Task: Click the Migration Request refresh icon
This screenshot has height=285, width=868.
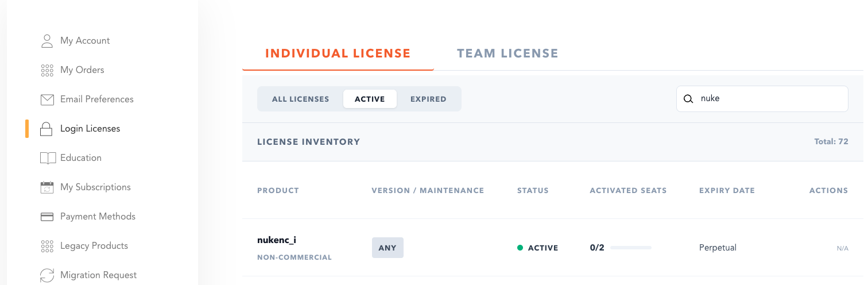Action: tap(47, 275)
